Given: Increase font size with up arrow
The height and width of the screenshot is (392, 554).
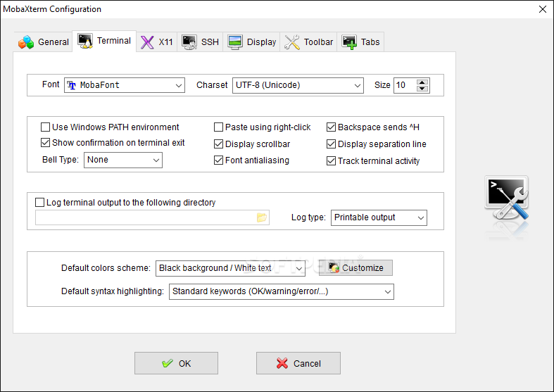Looking at the screenshot, I should click(x=422, y=82).
